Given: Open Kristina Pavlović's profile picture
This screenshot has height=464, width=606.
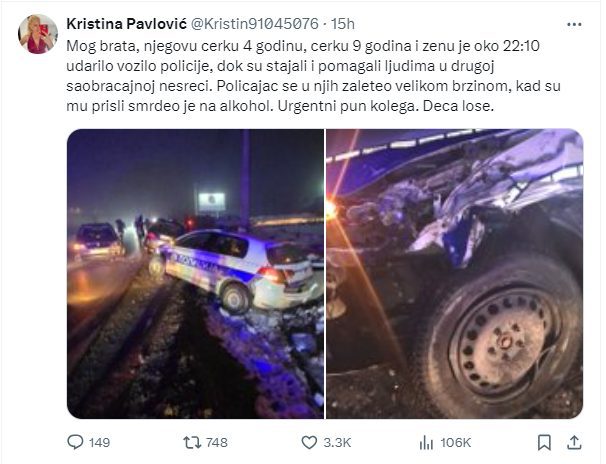Looking at the screenshot, I should pyautogui.click(x=38, y=34).
